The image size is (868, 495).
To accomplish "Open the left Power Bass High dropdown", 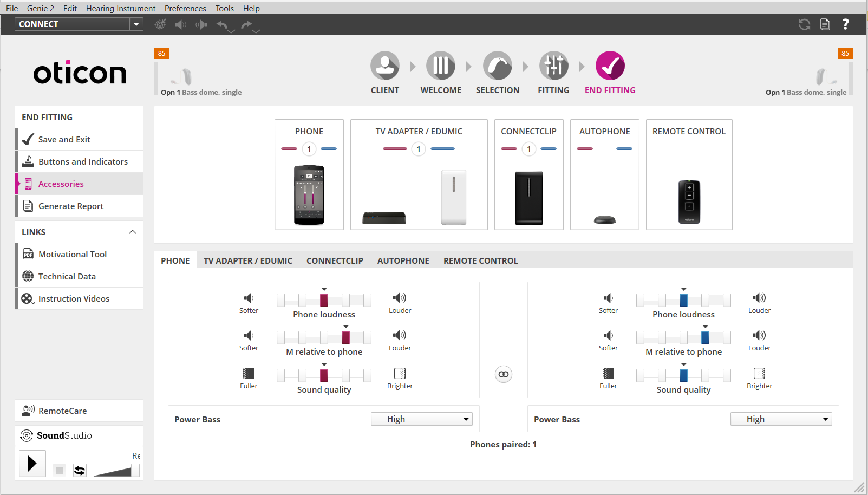I will click(421, 419).
